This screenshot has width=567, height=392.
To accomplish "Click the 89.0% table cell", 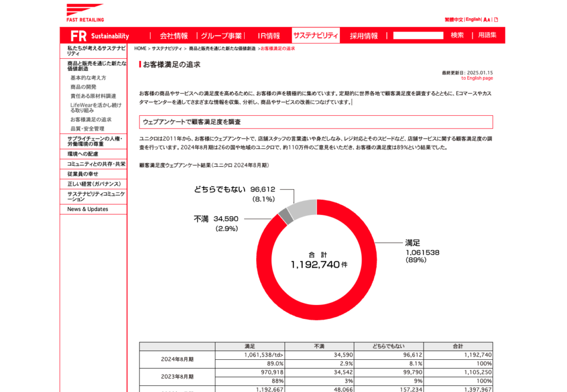I will [250, 364].
